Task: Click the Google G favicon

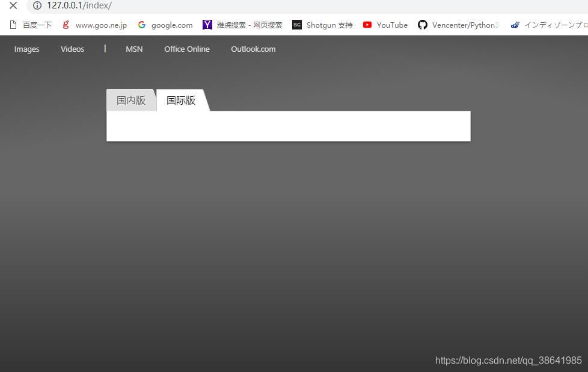Action: click(142, 25)
